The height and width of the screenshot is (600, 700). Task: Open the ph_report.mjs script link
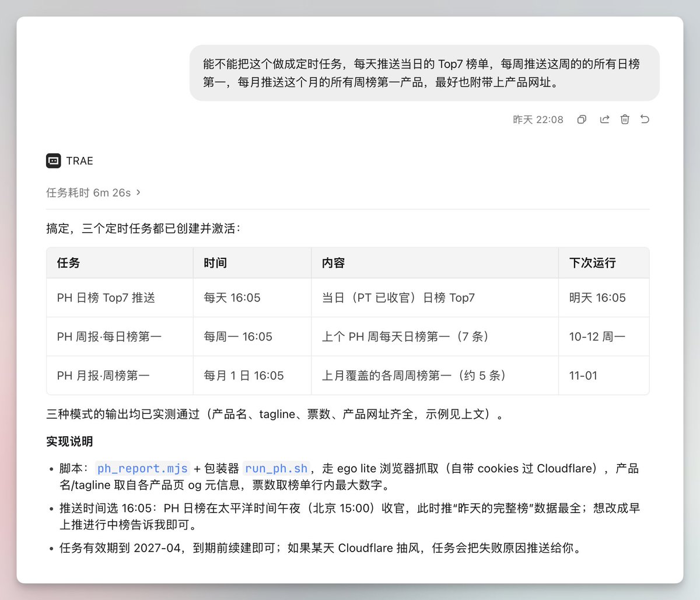pos(142,469)
